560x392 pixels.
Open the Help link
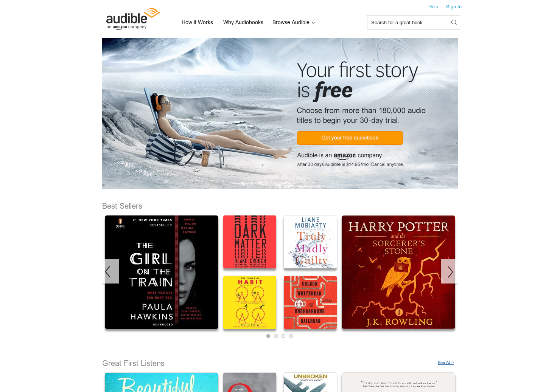[433, 6]
